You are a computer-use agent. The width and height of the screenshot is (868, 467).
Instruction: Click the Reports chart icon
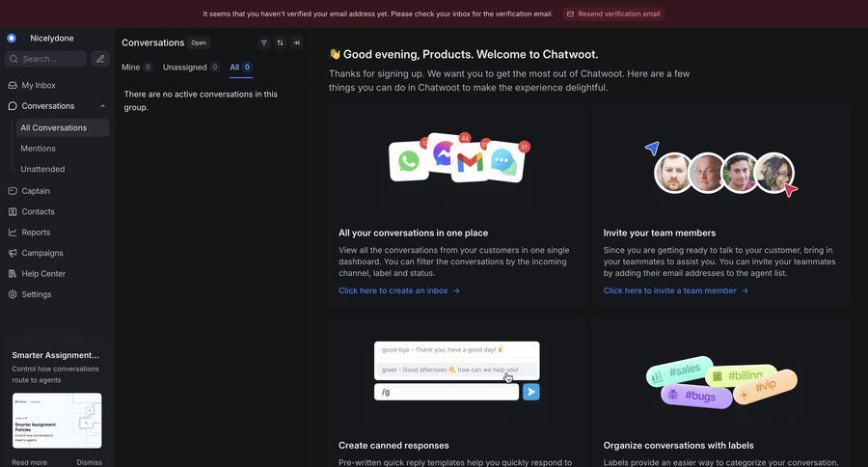[x=13, y=233]
